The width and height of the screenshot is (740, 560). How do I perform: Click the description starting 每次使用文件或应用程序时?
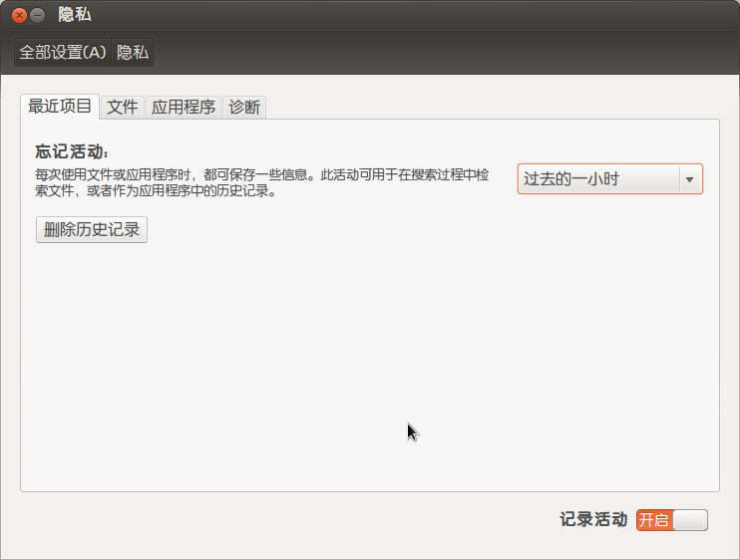262,183
